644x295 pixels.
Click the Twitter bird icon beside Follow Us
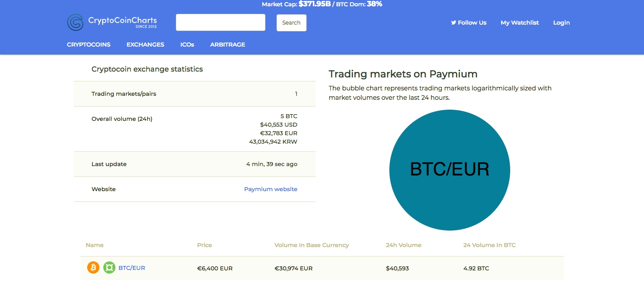point(453,22)
